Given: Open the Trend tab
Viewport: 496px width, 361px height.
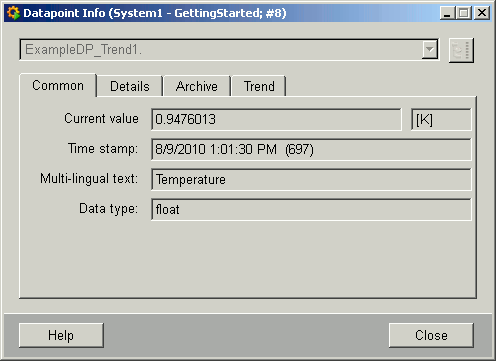Looking at the screenshot, I should click(259, 86).
